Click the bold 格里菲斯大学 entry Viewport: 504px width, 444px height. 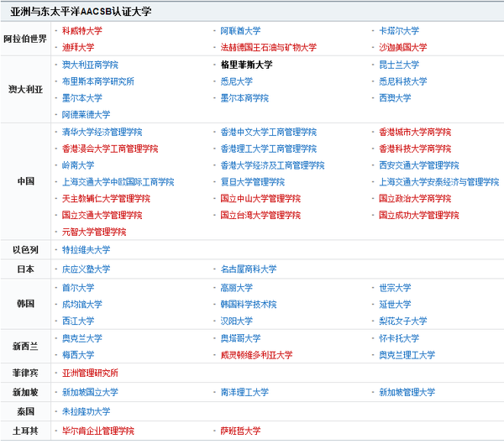246,65
